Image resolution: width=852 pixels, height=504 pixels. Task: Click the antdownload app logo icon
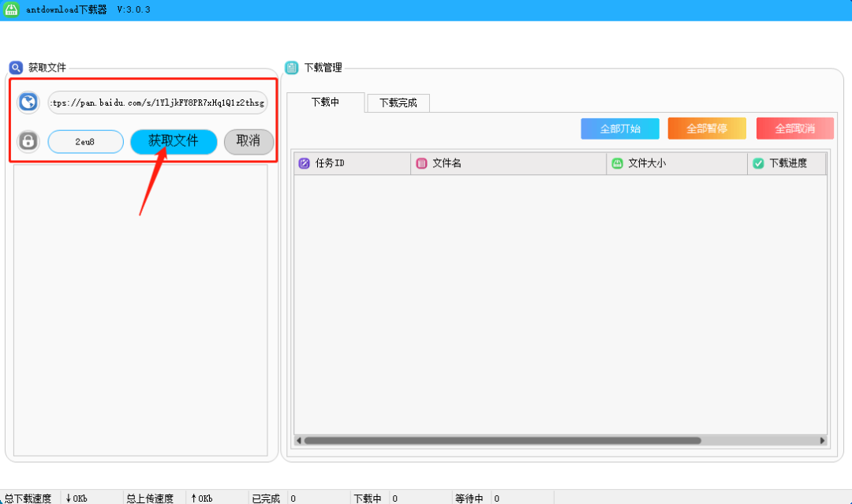click(x=10, y=9)
